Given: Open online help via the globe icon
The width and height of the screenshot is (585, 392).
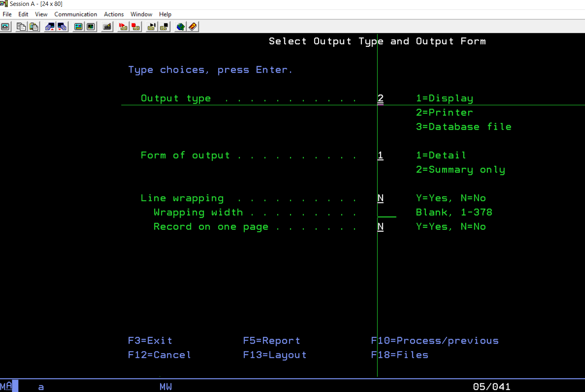Looking at the screenshot, I should 180,26.
